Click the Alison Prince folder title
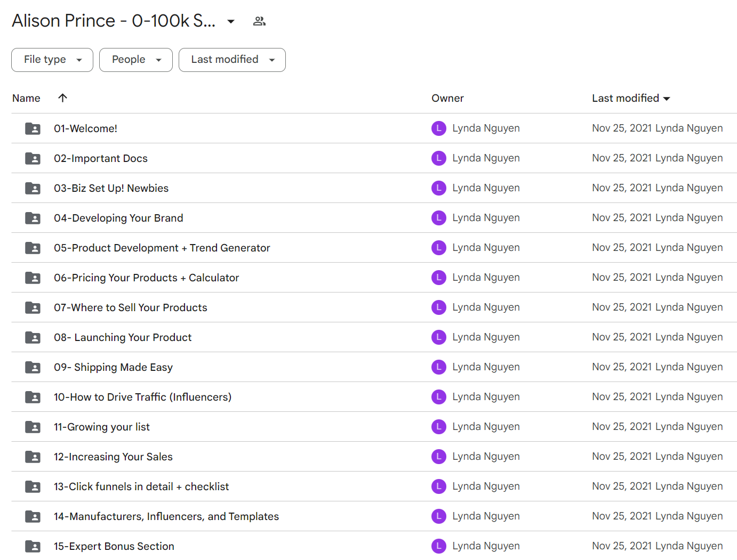The image size is (737, 560). [x=114, y=21]
